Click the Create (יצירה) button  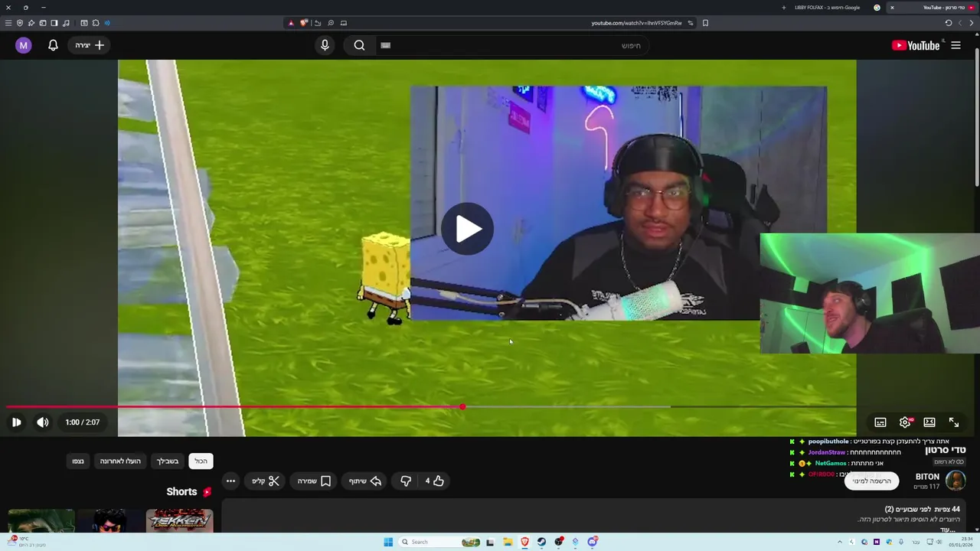click(x=90, y=45)
